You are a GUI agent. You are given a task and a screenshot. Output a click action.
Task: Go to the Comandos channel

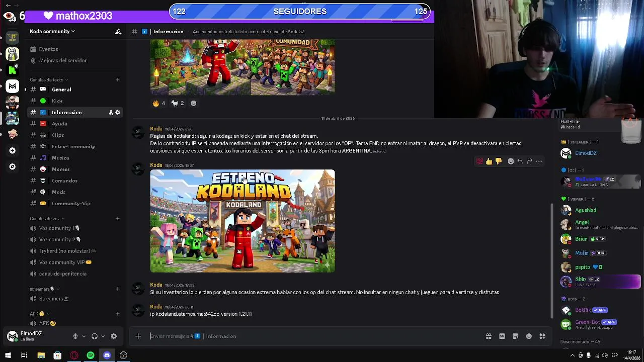click(x=64, y=180)
